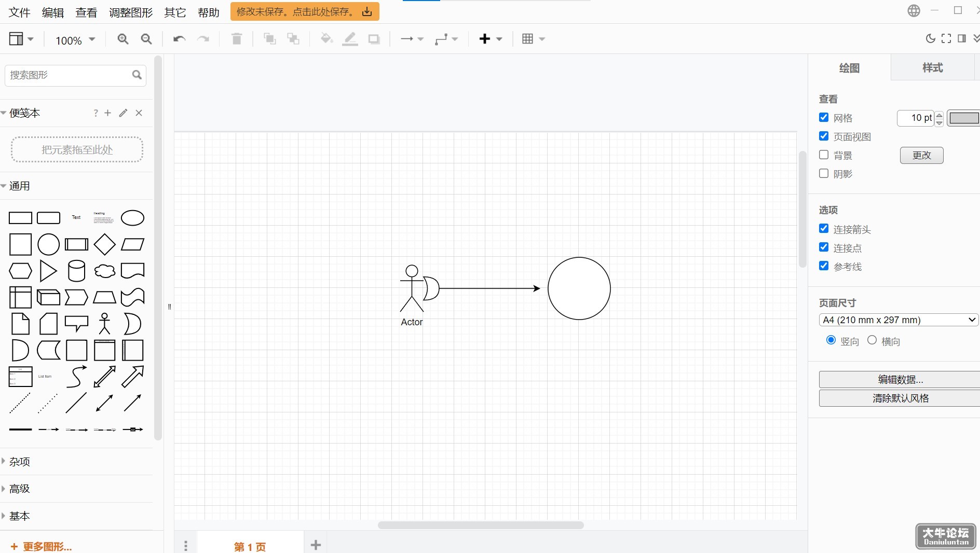
Task: Open the 文件 menu
Action: 20,12
